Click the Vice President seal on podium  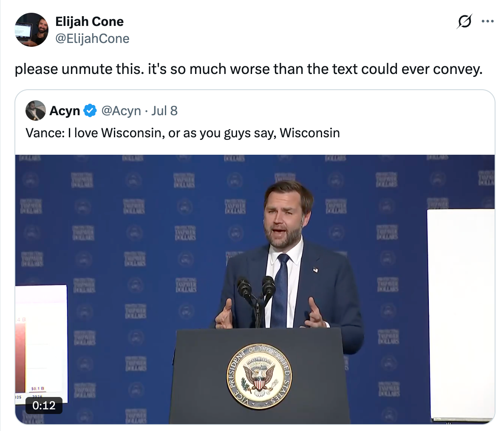point(259,376)
